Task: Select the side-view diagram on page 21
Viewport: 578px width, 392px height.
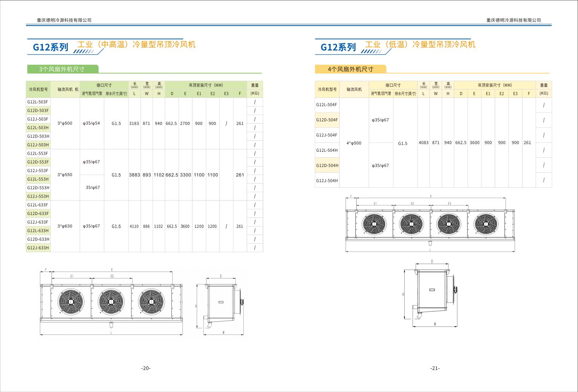Action: coord(432,293)
